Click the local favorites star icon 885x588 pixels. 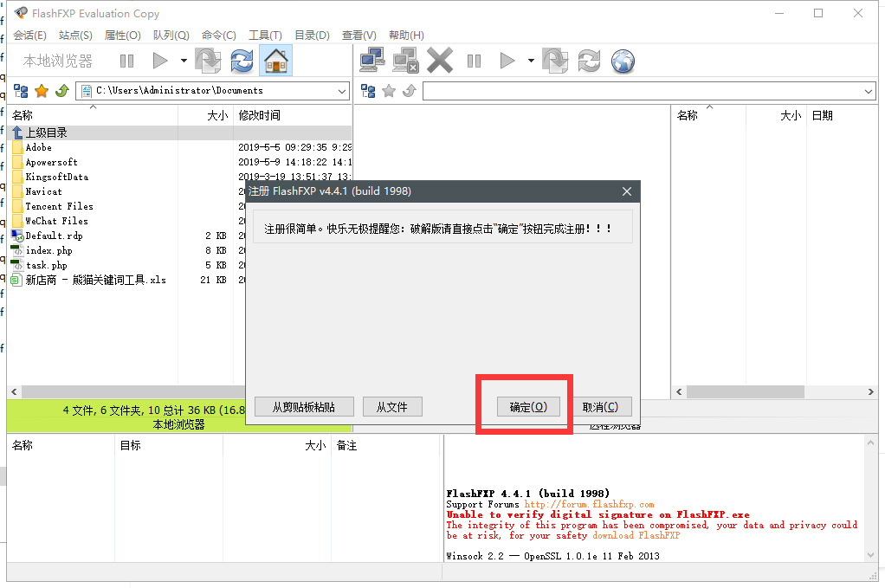coord(41,91)
